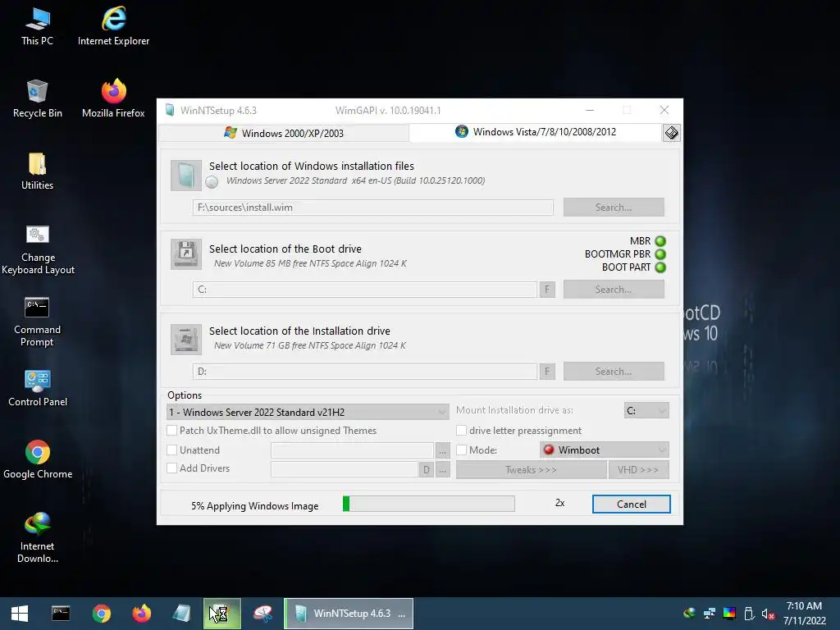Click the 7:10 AM taskbar clock
The height and width of the screenshot is (630, 840).
tap(804, 606)
